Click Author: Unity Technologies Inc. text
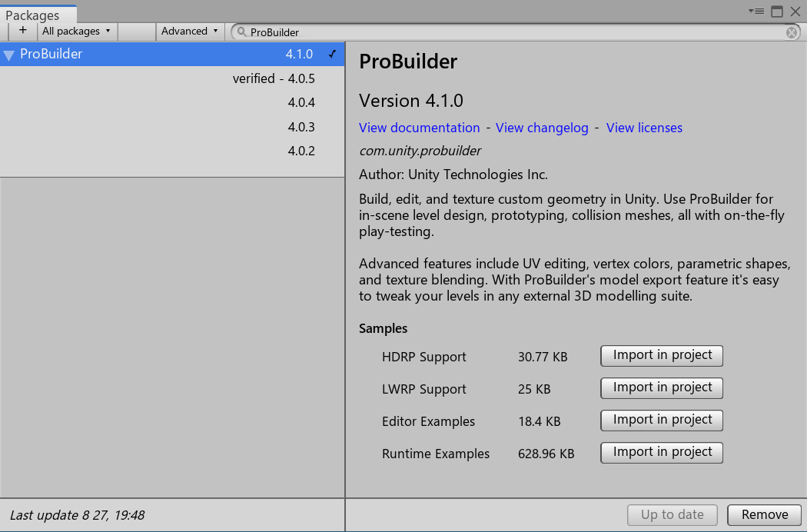The width and height of the screenshot is (807, 532). tap(453, 175)
